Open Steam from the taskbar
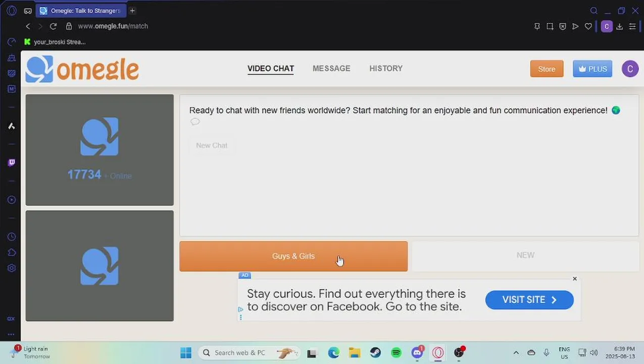Viewport: 644px width, 364px height. (x=375, y=352)
